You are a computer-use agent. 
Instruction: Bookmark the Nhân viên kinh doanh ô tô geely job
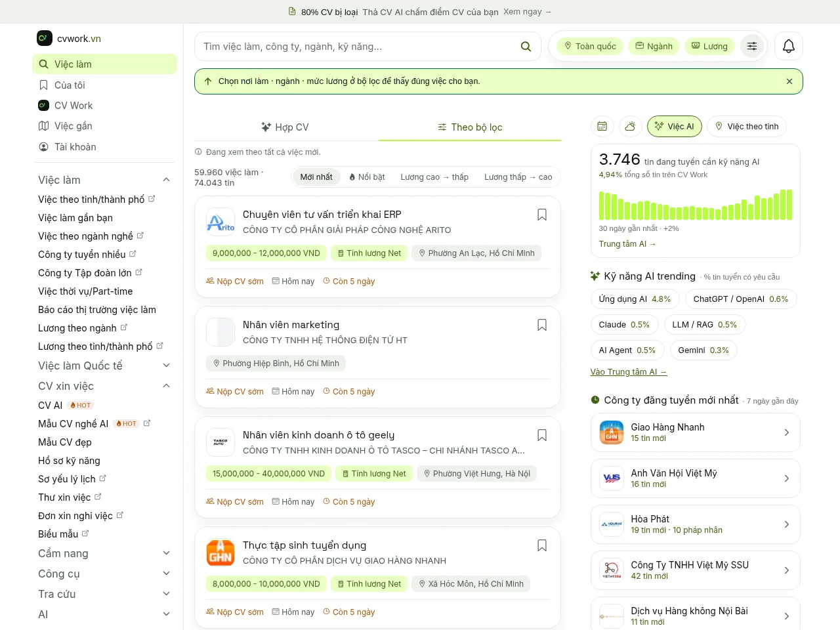coord(542,435)
